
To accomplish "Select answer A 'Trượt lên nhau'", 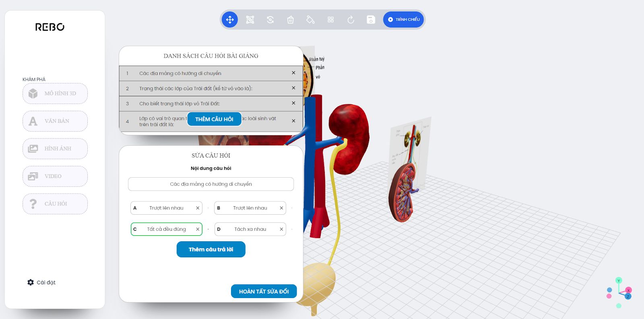I will click(166, 208).
